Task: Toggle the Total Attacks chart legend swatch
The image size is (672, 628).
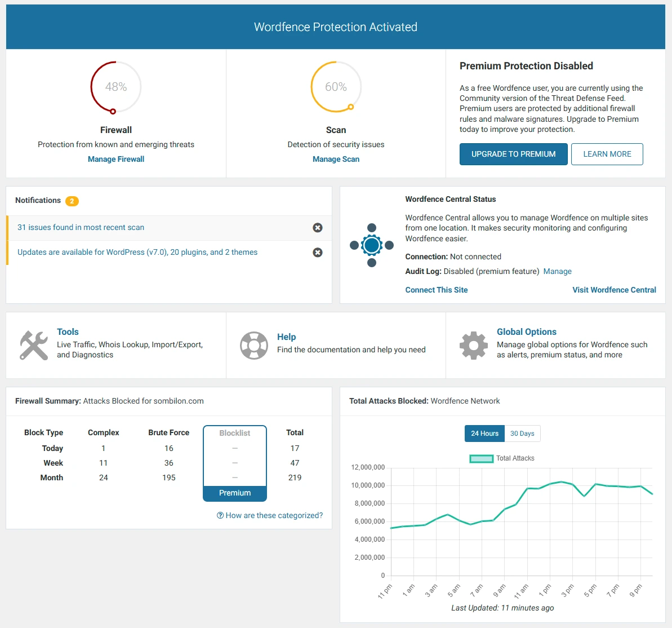Action: (x=481, y=458)
